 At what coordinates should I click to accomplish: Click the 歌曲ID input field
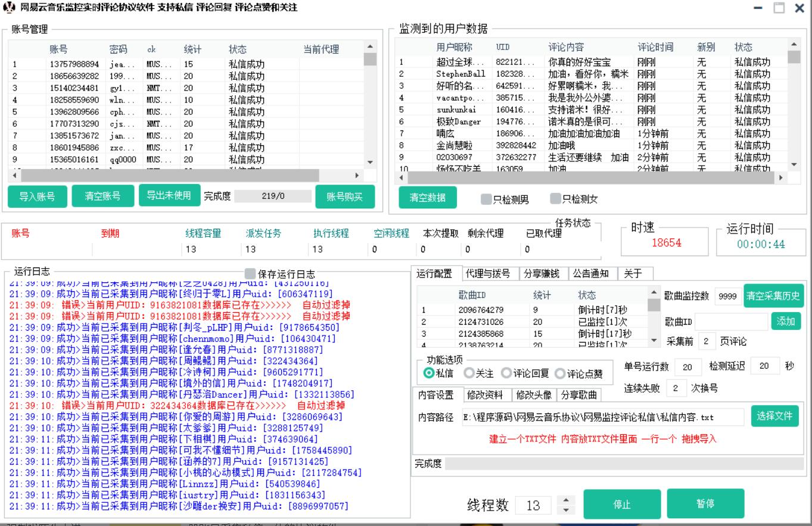731,322
